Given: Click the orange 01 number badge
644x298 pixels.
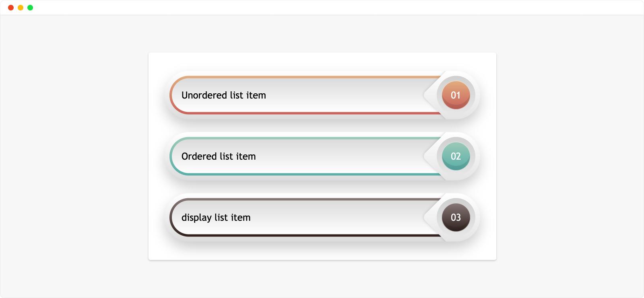Looking at the screenshot, I should (456, 95).
